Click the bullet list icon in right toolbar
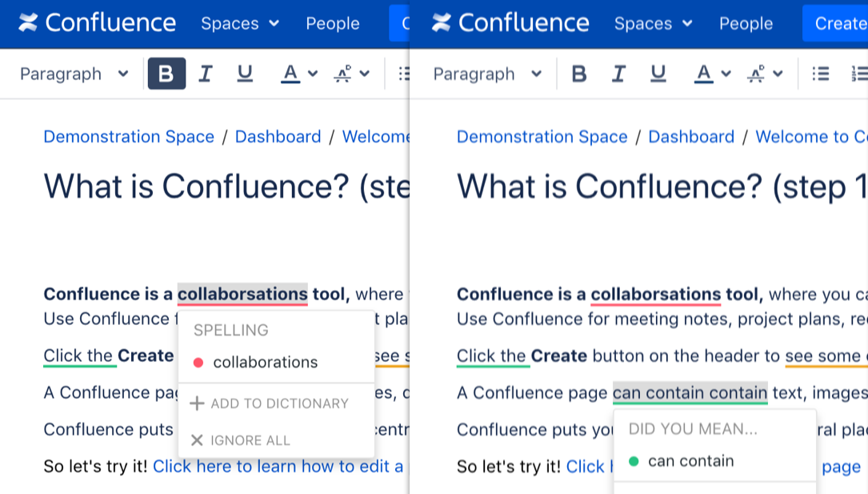This screenshot has height=494, width=868. click(x=820, y=74)
